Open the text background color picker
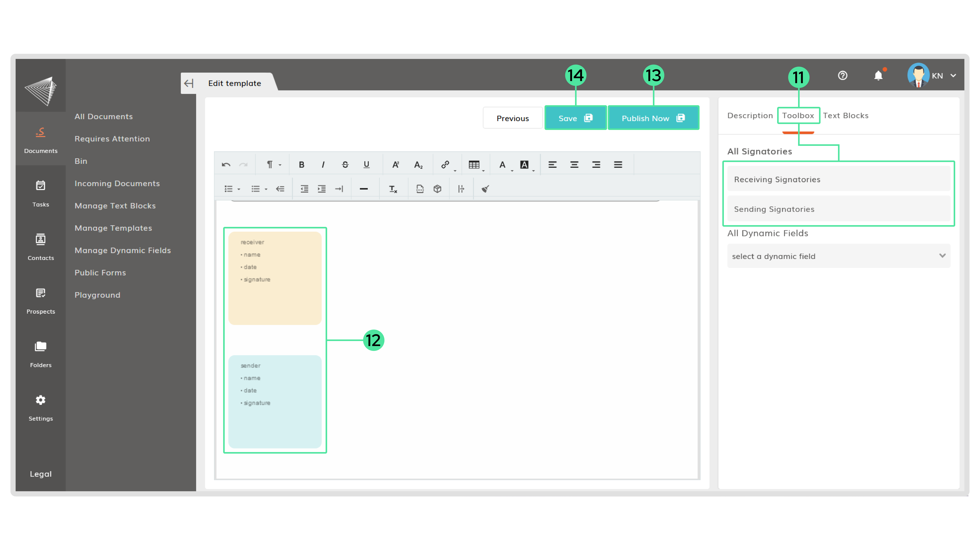This screenshot has height=551, width=980. point(524,165)
